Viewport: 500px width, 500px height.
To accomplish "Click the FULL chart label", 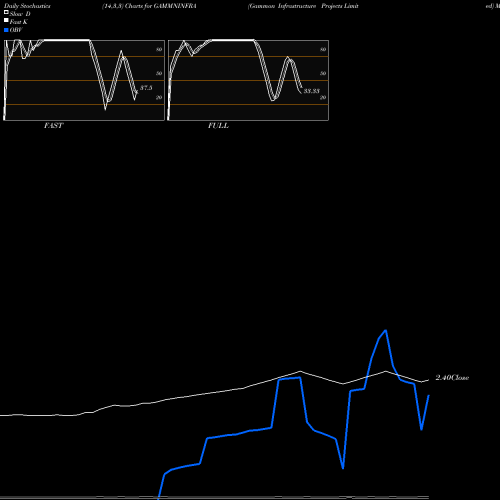I will pyautogui.click(x=218, y=126).
